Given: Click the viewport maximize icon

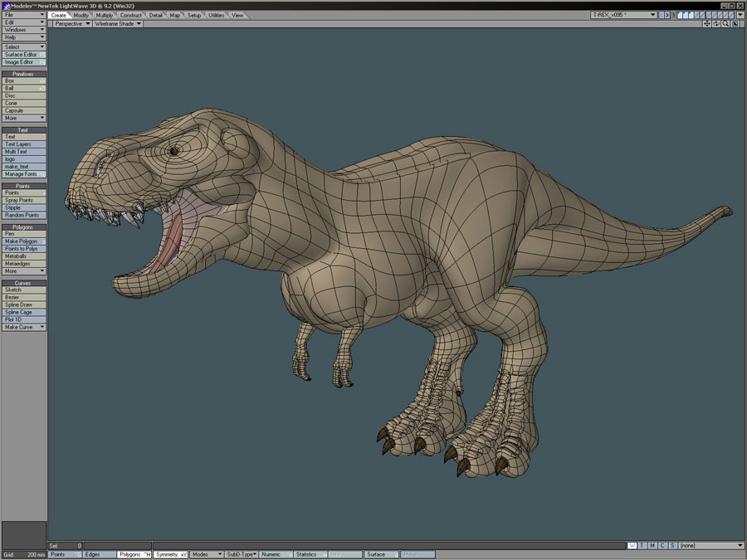Looking at the screenshot, I should [x=735, y=24].
